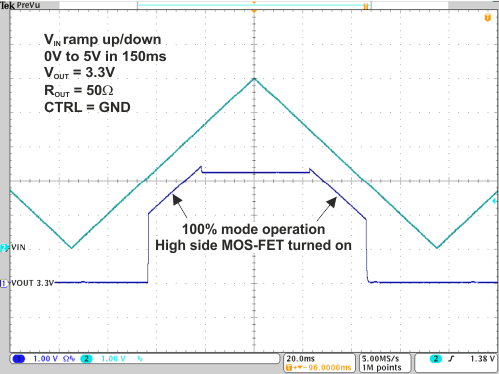Click the VIN channel 2 ground marker
This screenshot has width=499, height=374.
tap(4, 248)
